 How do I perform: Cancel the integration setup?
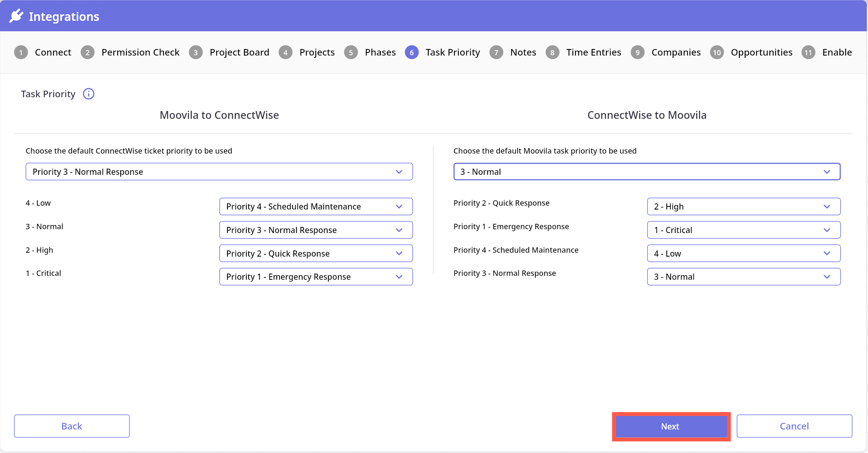click(794, 426)
